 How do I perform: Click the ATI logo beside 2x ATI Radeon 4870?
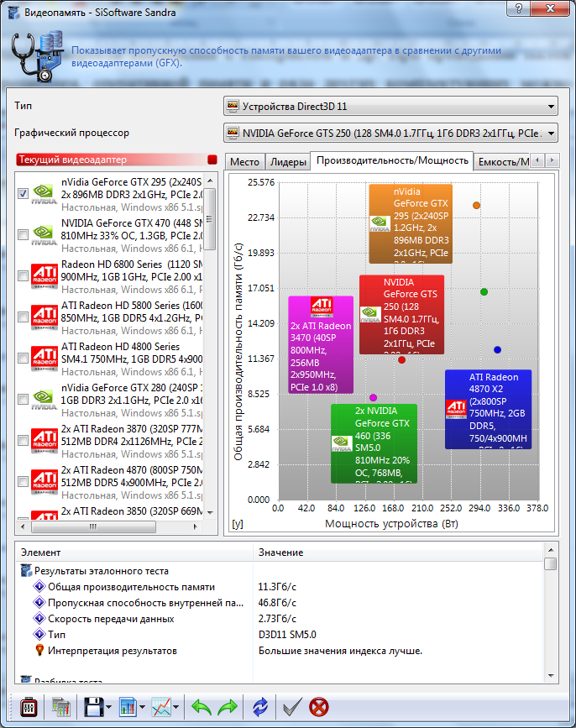tap(45, 481)
